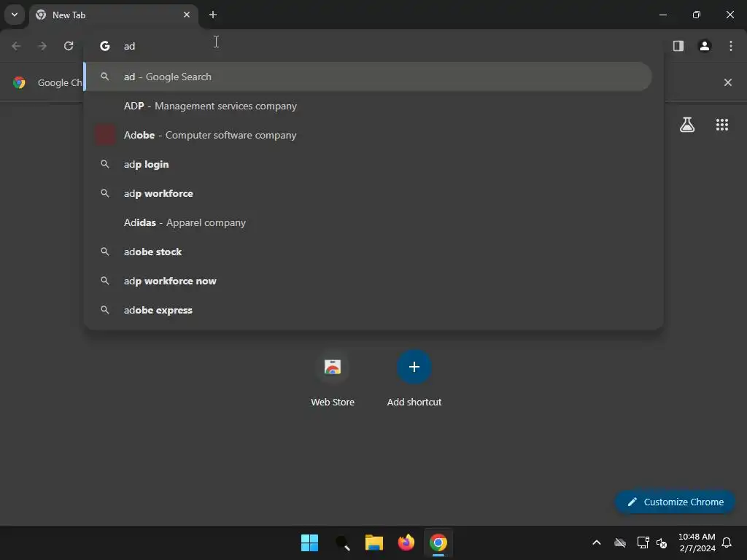Go forward with the forward arrow
Image resolution: width=747 pixels, height=560 pixels.
pos(42,46)
